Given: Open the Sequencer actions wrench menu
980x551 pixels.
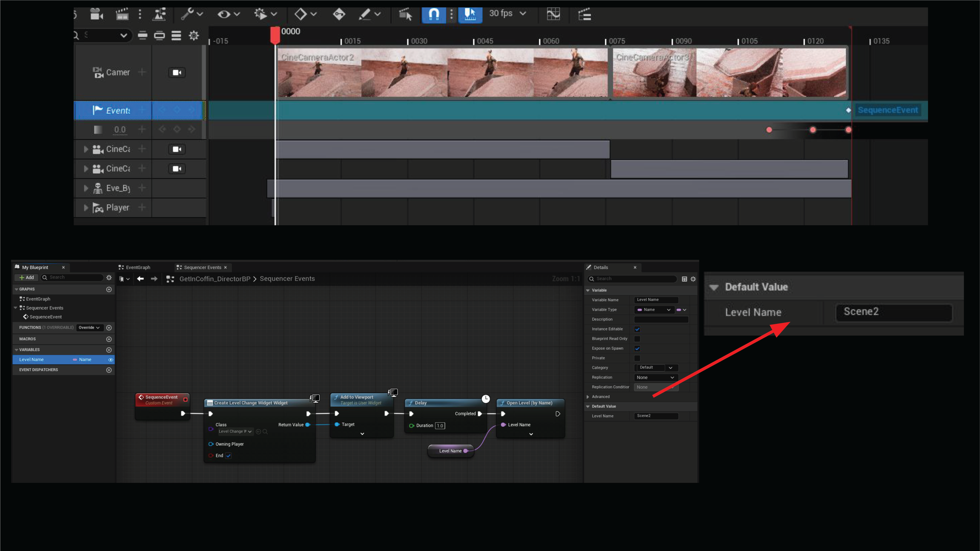Looking at the screenshot, I should (191, 14).
